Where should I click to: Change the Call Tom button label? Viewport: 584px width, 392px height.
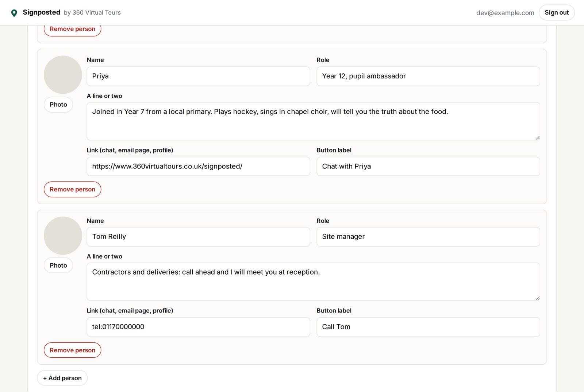[x=428, y=327]
